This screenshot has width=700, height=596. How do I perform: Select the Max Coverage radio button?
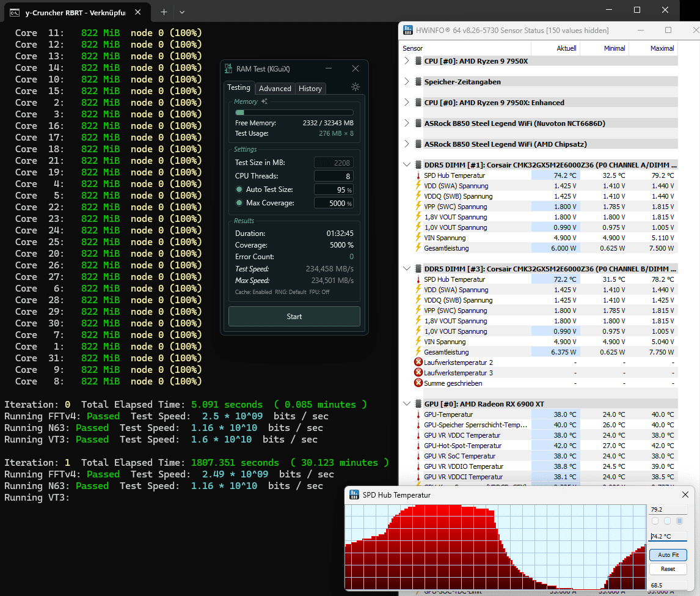point(239,203)
